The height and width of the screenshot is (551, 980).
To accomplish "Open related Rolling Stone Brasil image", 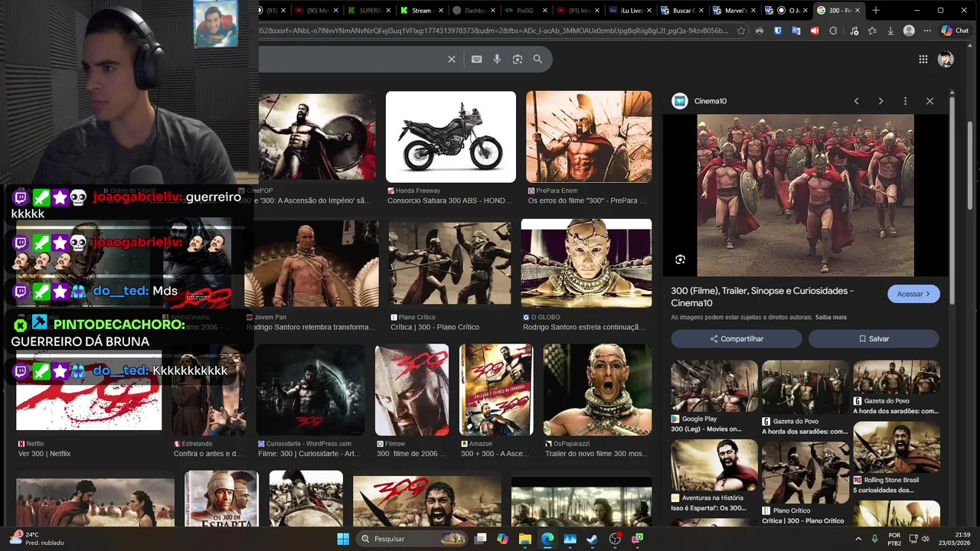I will click(x=897, y=447).
